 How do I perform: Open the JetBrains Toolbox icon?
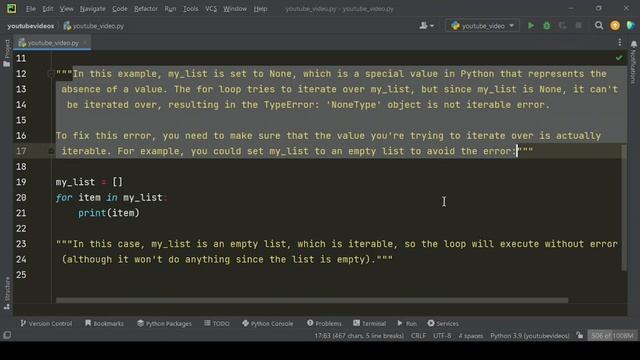coord(631,26)
